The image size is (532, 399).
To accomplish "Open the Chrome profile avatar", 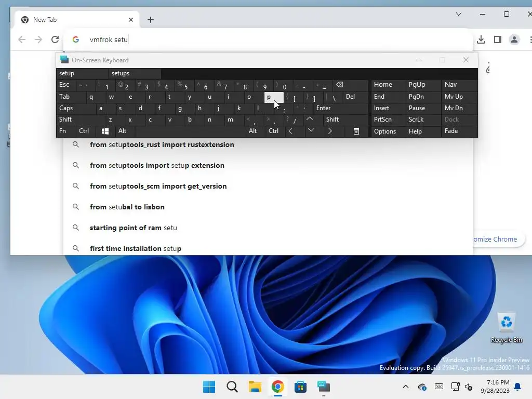I will point(514,39).
